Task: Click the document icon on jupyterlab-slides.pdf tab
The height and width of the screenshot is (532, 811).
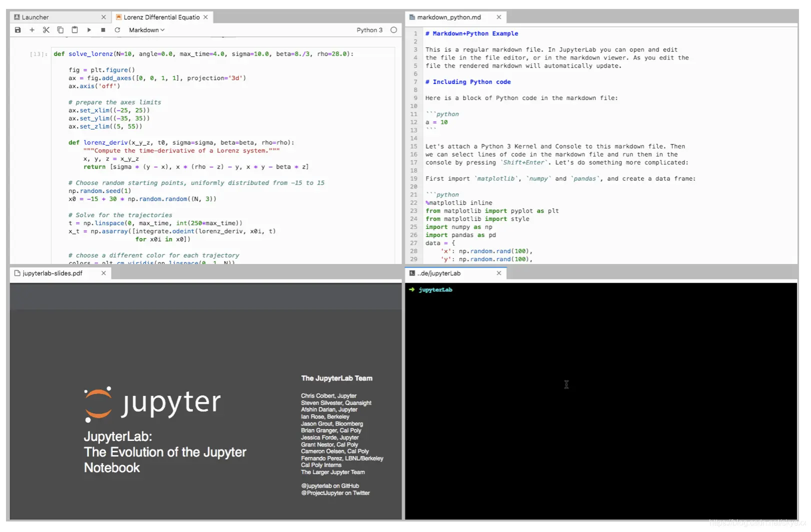Action: (x=17, y=273)
